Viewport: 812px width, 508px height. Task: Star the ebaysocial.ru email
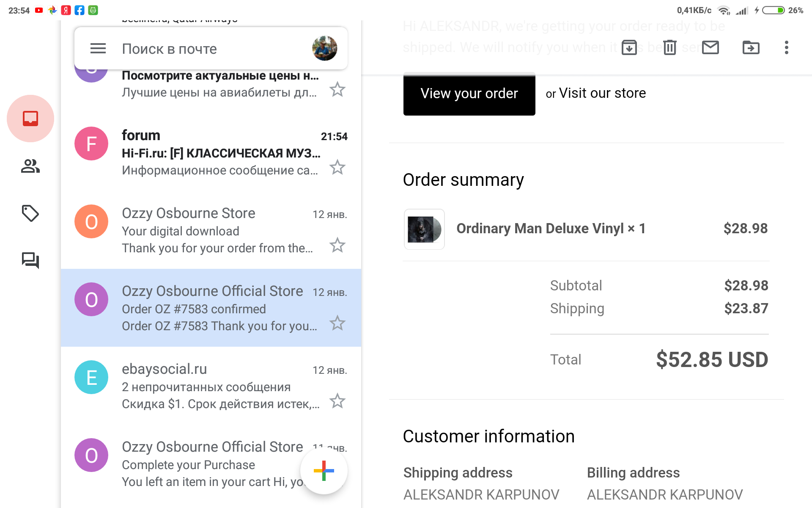point(337,401)
